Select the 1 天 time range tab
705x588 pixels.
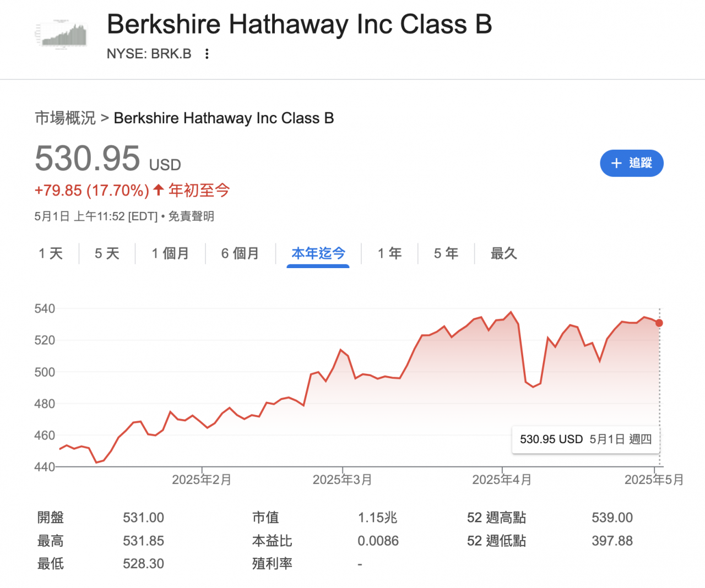(51, 253)
